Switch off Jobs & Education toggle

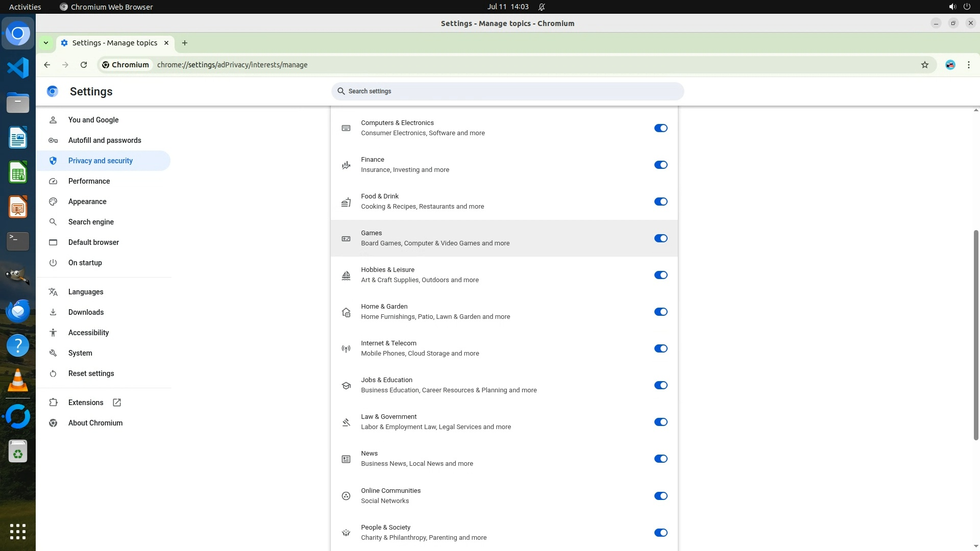pyautogui.click(x=660, y=385)
